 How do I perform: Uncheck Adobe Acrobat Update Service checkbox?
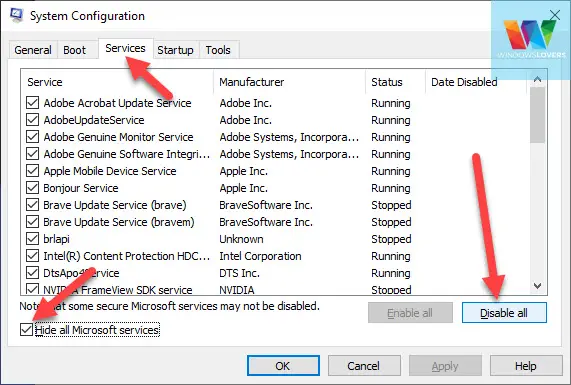point(32,103)
